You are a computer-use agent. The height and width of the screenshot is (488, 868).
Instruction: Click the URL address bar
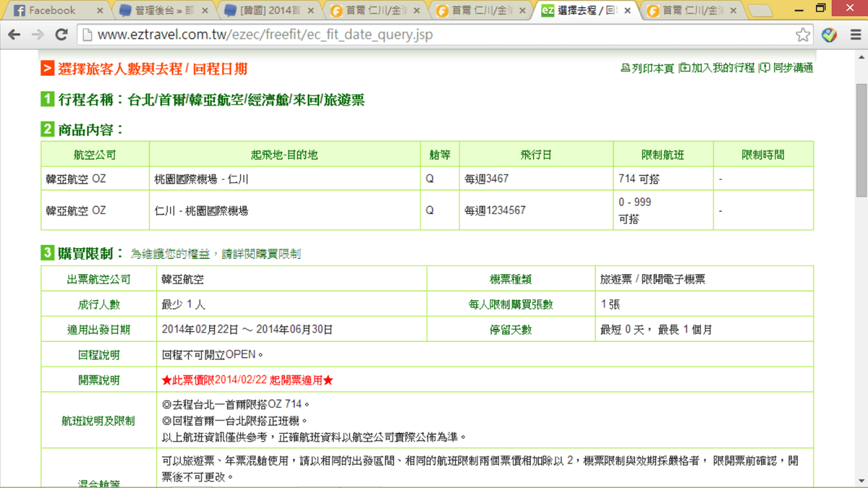coord(434,35)
